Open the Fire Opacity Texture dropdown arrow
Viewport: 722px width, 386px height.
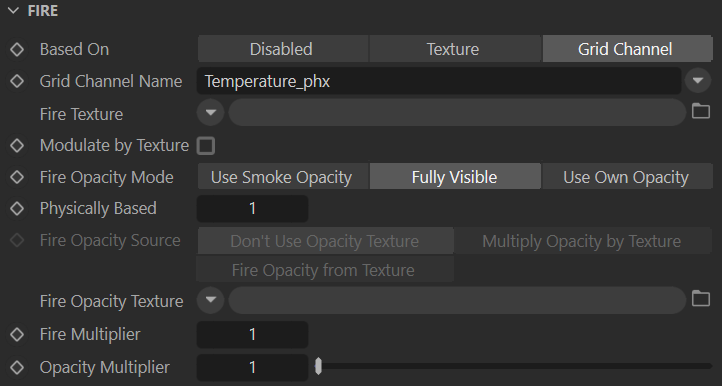point(211,300)
